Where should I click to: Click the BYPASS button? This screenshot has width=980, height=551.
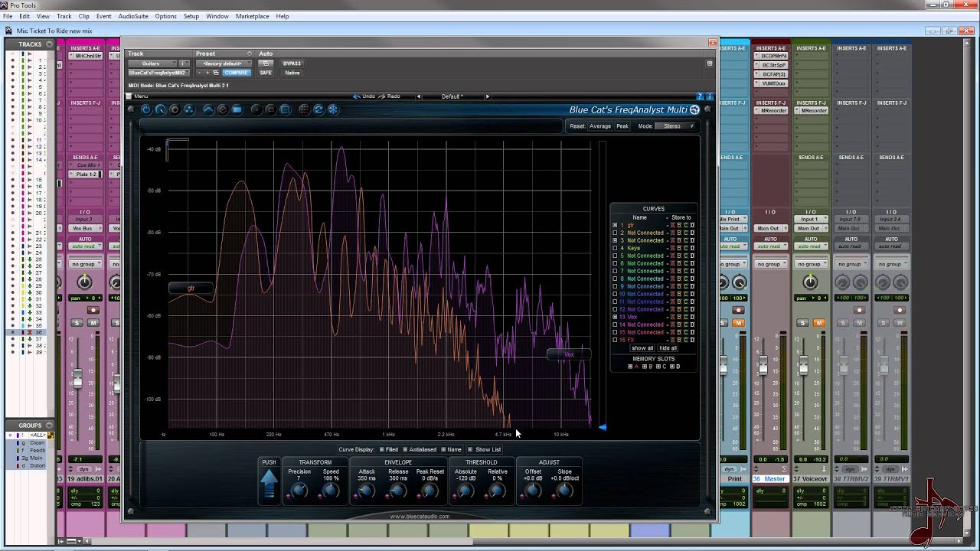292,64
